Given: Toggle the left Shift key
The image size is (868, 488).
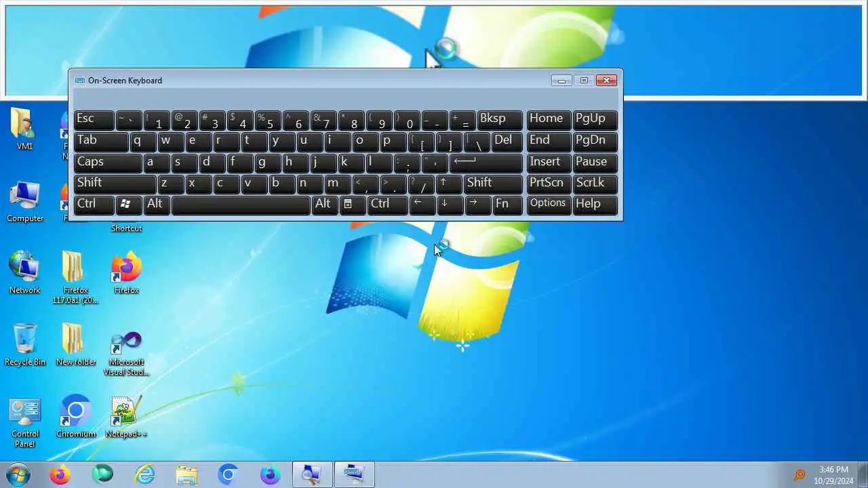Looking at the screenshot, I should 115,184.
